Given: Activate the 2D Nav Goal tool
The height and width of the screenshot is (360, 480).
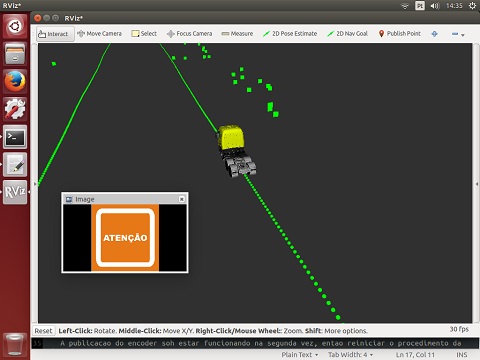Looking at the screenshot, I should [347, 34].
